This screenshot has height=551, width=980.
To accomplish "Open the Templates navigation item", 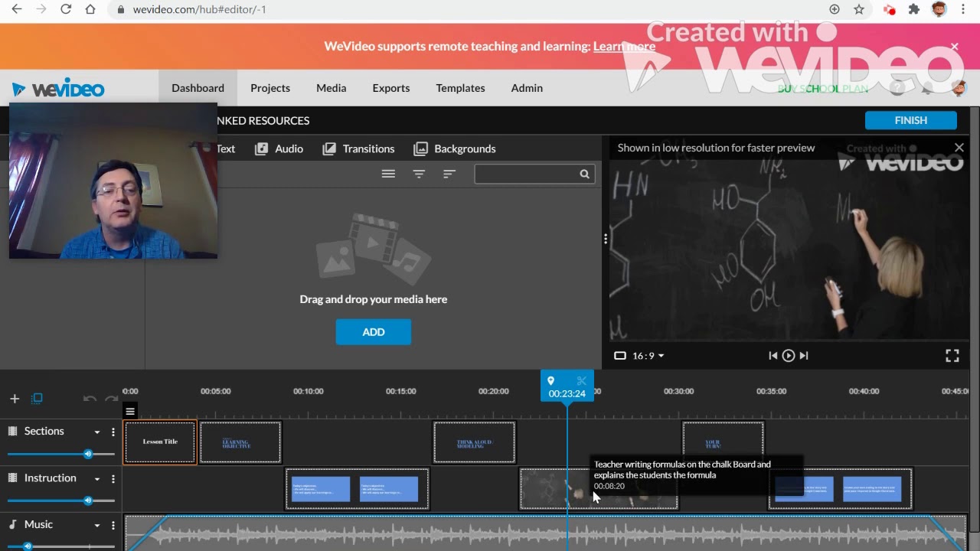I will [x=460, y=88].
